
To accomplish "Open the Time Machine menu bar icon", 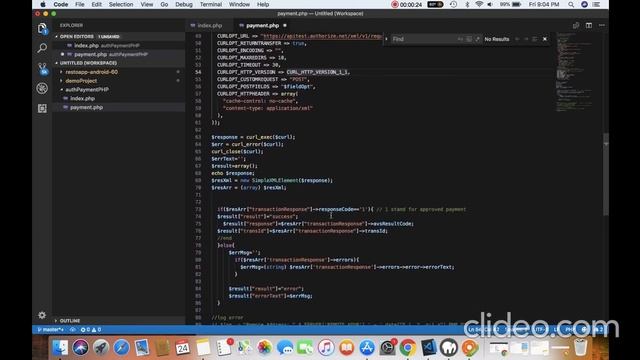I will coord(453,4).
